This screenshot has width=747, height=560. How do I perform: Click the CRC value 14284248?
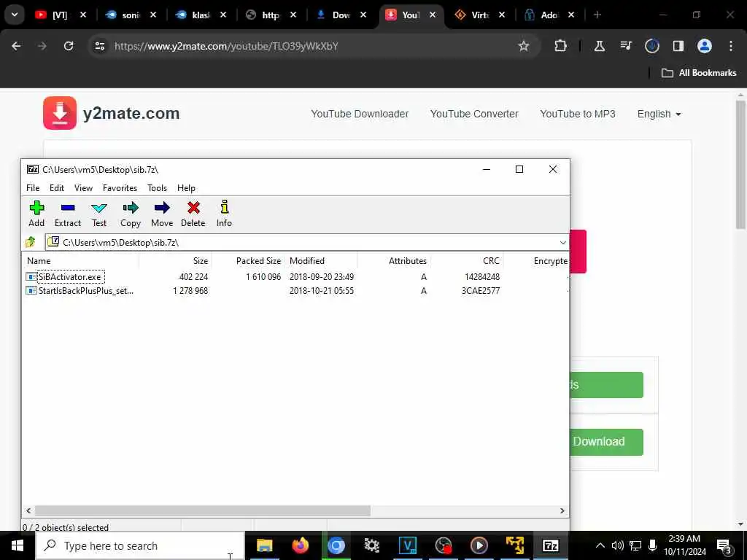point(482,277)
